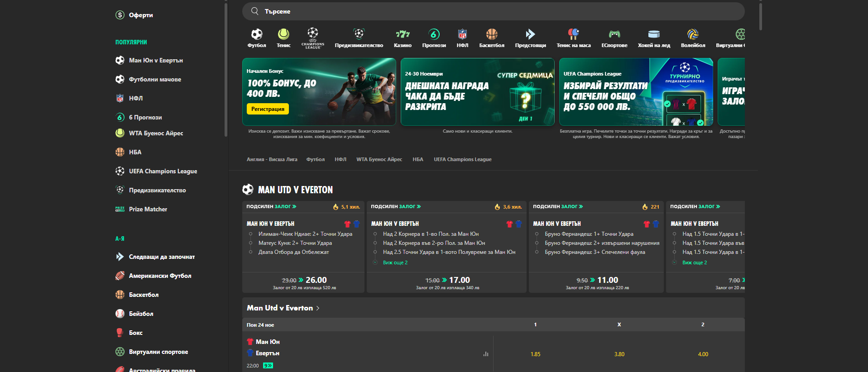
Task: Open Баскетбол in the A-Я sidebar list
Action: coord(137,295)
